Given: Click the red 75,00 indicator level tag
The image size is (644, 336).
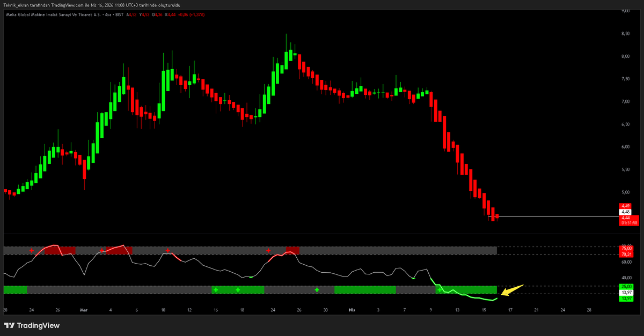Looking at the screenshot, I should 626,248.
